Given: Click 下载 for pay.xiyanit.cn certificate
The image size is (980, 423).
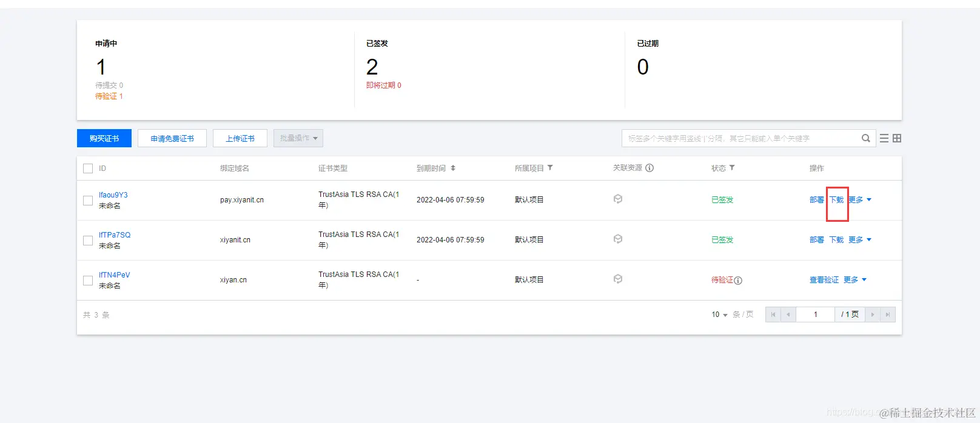Looking at the screenshot, I should (837, 199).
